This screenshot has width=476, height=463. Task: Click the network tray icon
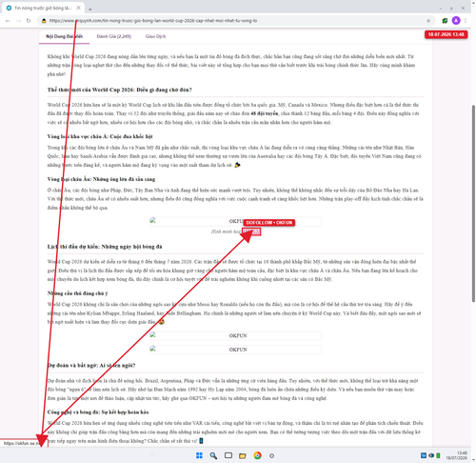[x=424, y=455]
